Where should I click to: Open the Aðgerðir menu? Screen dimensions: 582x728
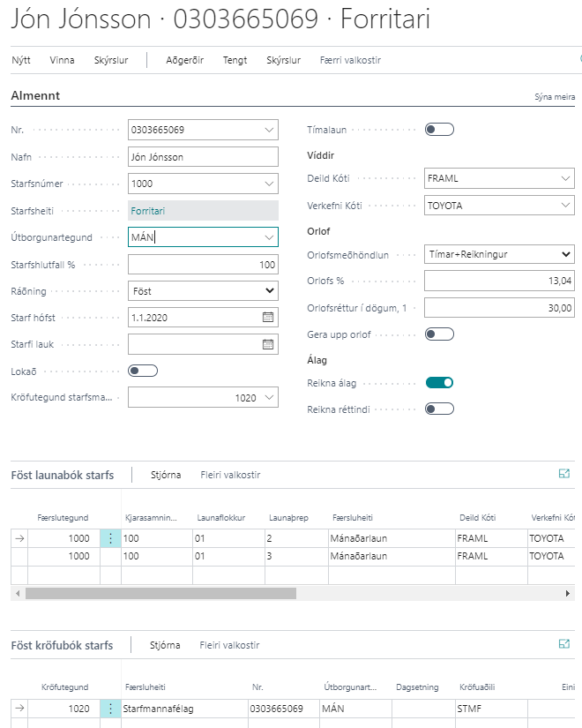(185, 60)
